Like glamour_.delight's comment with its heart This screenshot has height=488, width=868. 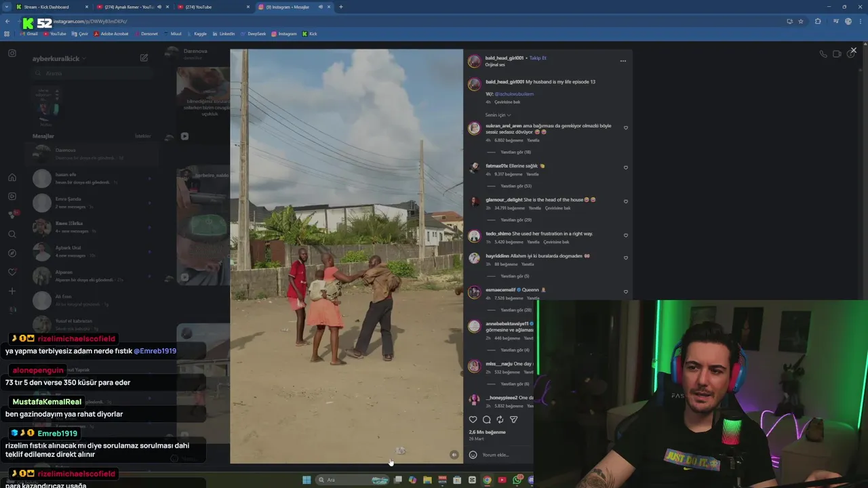click(626, 201)
